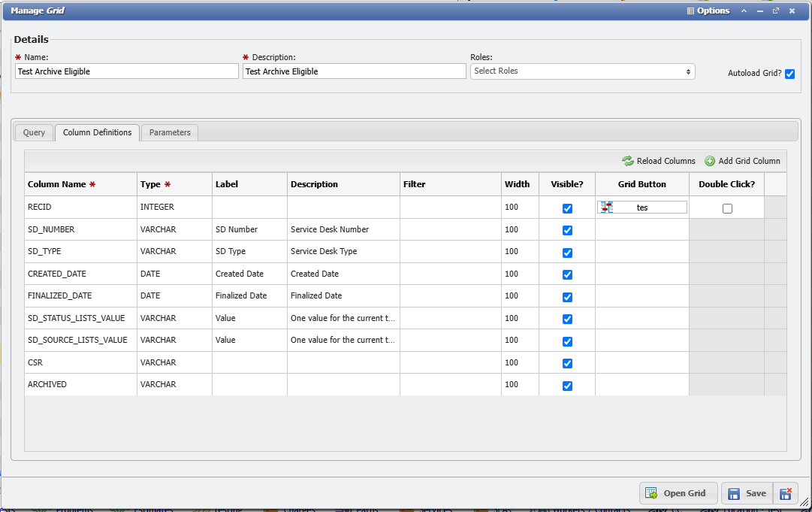Enable Double Click for RECID row
The height and width of the screenshot is (512, 812).
pyautogui.click(x=727, y=208)
